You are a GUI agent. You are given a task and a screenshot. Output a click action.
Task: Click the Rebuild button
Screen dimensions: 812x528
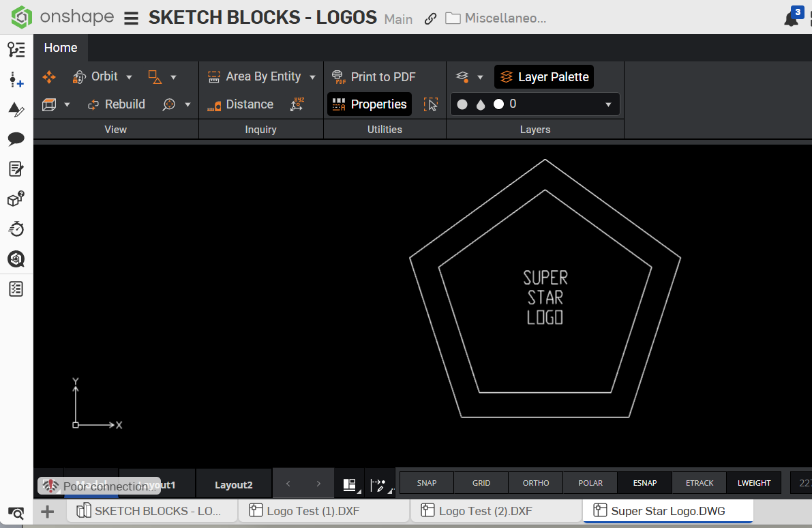click(x=117, y=104)
